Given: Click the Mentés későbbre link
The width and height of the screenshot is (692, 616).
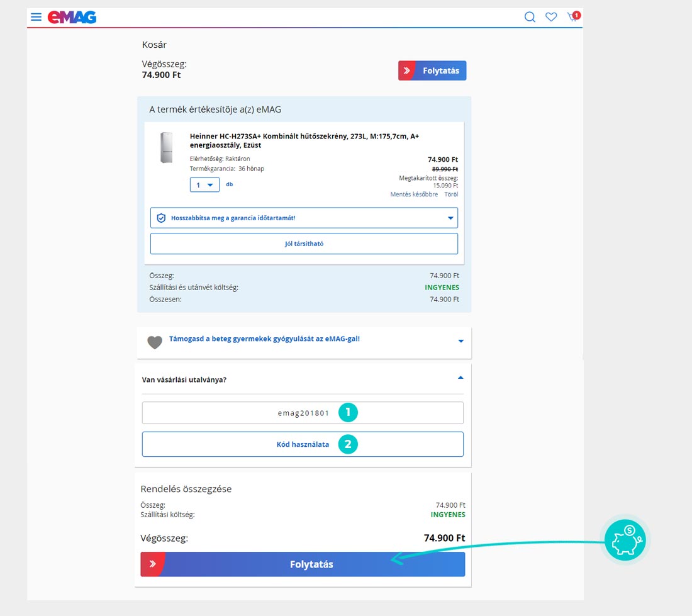Looking at the screenshot, I should [x=414, y=194].
